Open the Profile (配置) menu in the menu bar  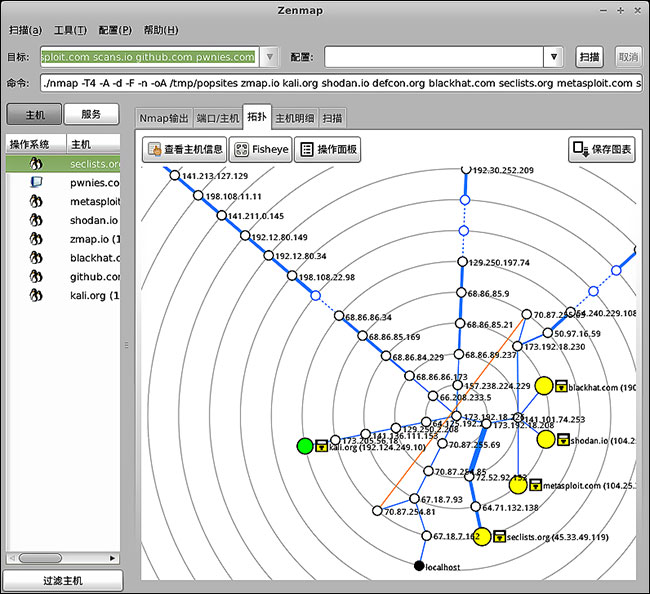pos(115,30)
